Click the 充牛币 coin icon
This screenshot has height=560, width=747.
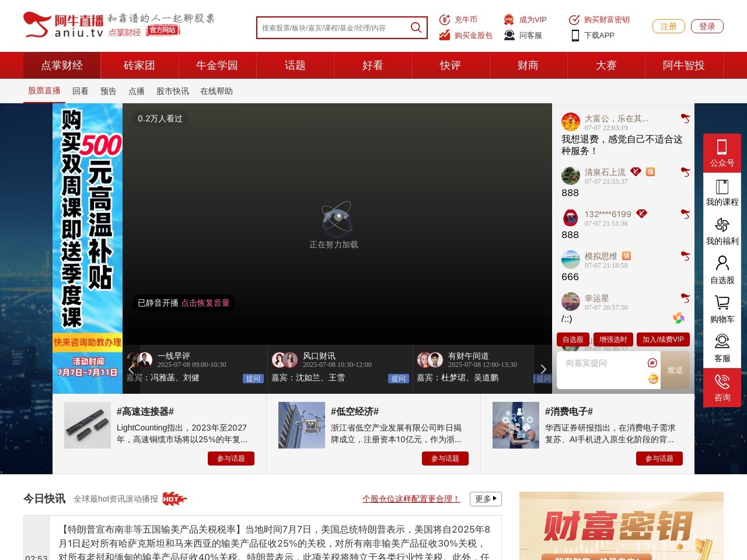pos(445,19)
